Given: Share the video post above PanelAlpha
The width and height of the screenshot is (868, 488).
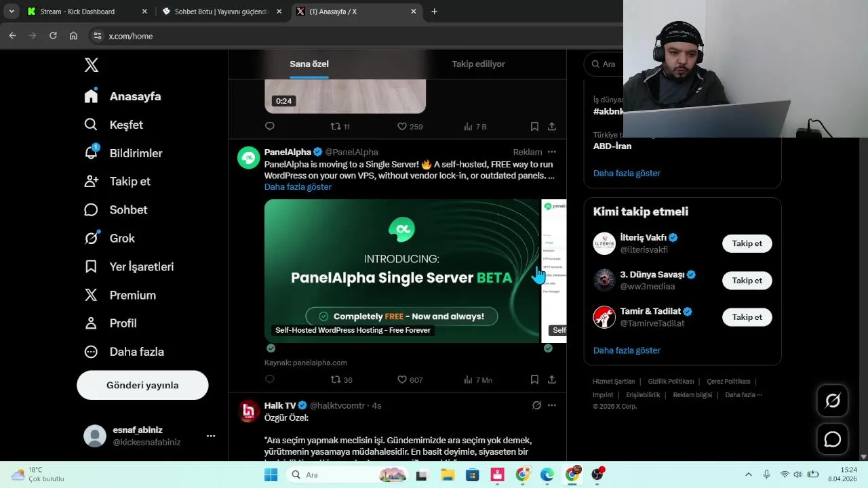Looking at the screenshot, I should 552,126.
